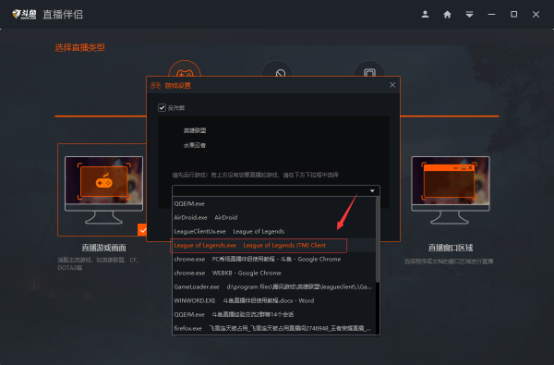Choose chrome.exe WEBKB - Google Chrome entry
Image resolution: width=554 pixels, height=365 pixels.
(x=274, y=273)
